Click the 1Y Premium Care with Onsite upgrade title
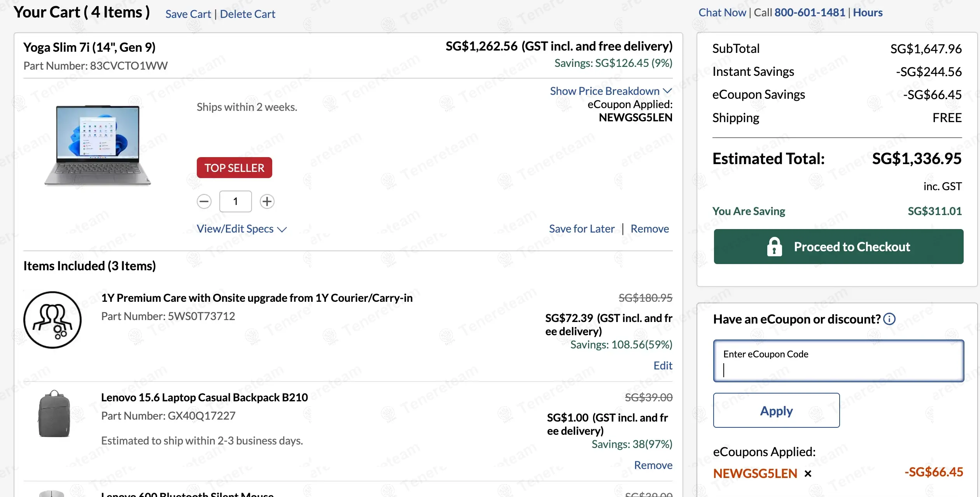 pos(257,298)
